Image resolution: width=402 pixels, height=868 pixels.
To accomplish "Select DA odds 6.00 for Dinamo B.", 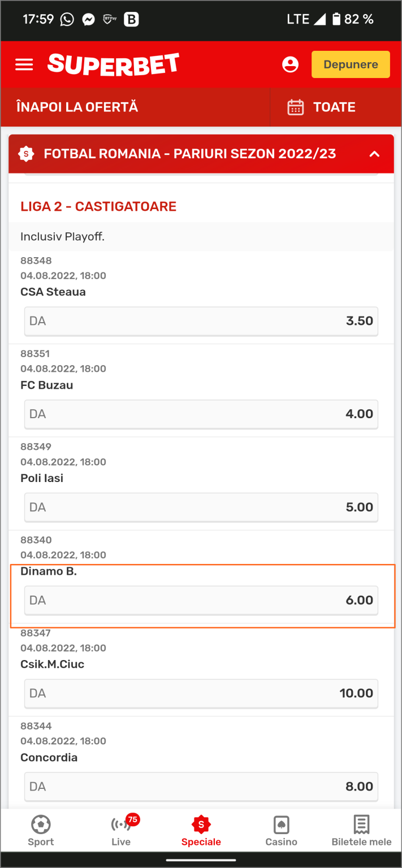I will coord(201,600).
